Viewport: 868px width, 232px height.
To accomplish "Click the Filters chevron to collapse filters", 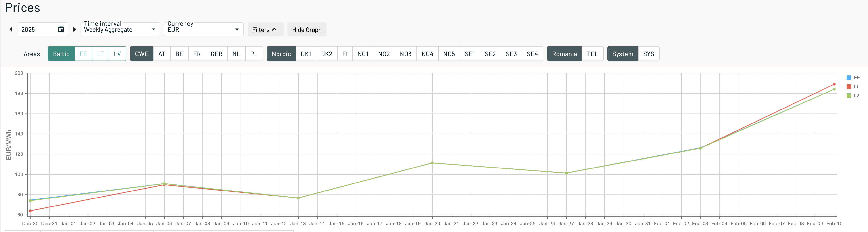I will pos(274,30).
